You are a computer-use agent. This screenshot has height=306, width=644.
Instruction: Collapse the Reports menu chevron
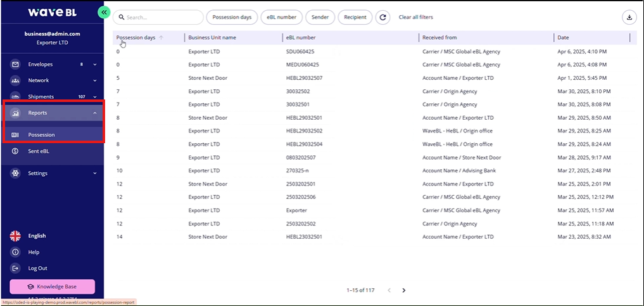(95, 113)
